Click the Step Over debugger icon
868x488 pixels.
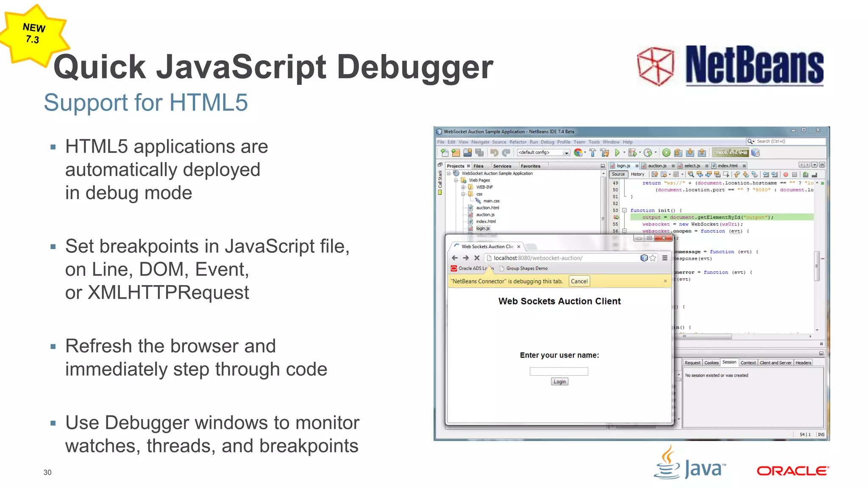[x=678, y=152]
